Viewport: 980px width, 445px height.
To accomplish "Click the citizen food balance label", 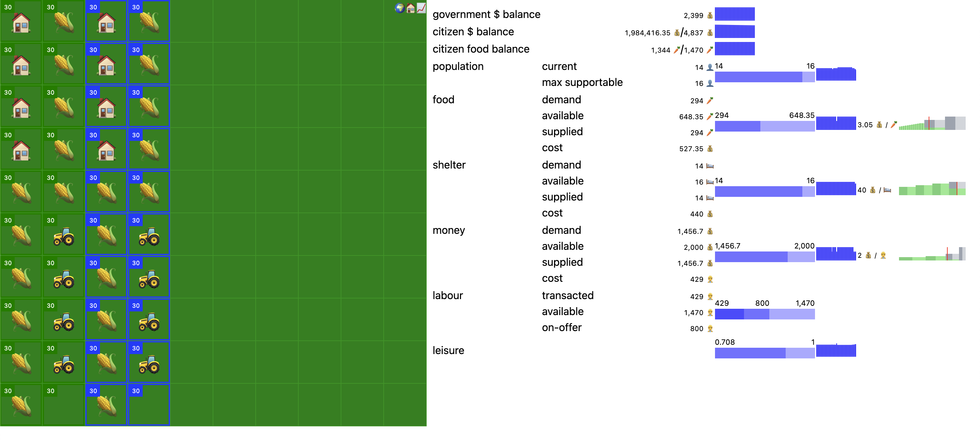I will (480, 49).
